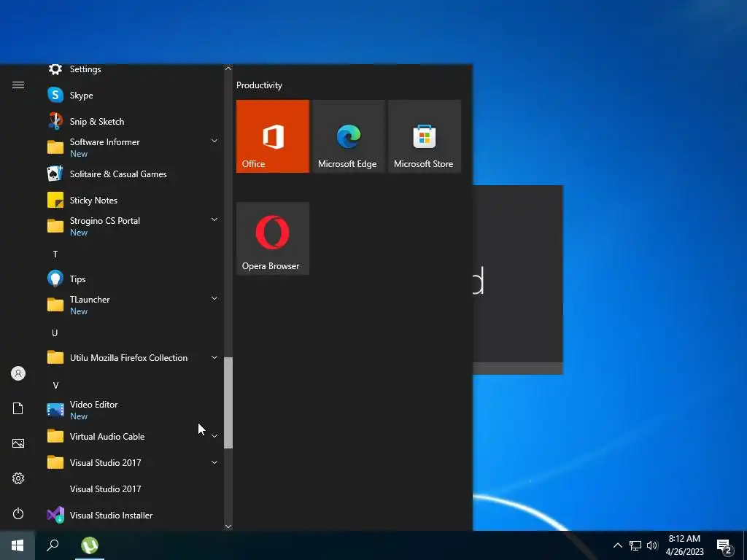This screenshot has width=747, height=560.
Task: Open Settings gear in the Start sidebar
Action: tap(18, 478)
